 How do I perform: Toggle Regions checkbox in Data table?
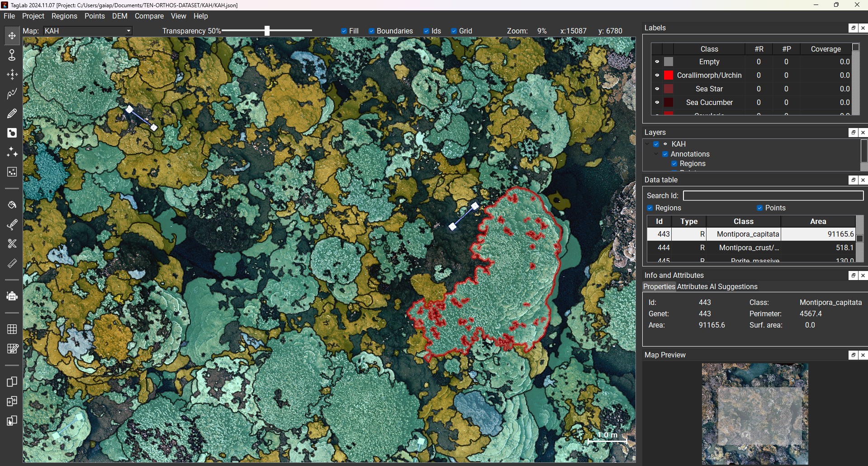(x=650, y=208)
